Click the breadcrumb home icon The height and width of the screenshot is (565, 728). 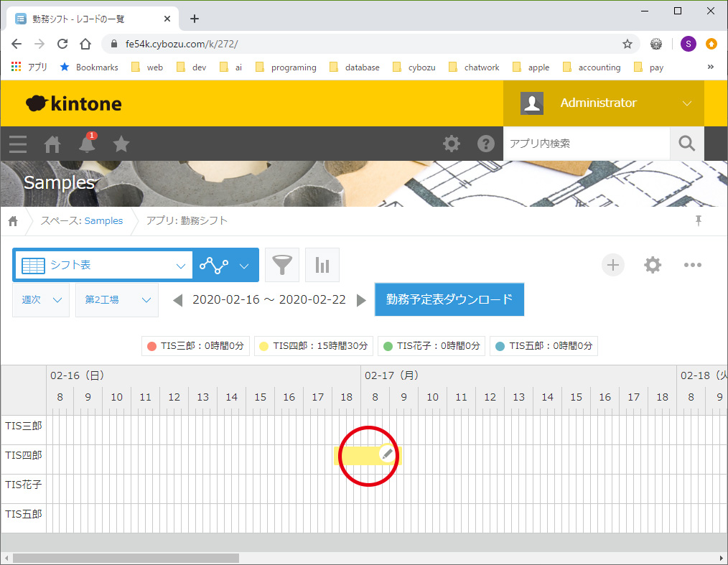tap(13, 221)
